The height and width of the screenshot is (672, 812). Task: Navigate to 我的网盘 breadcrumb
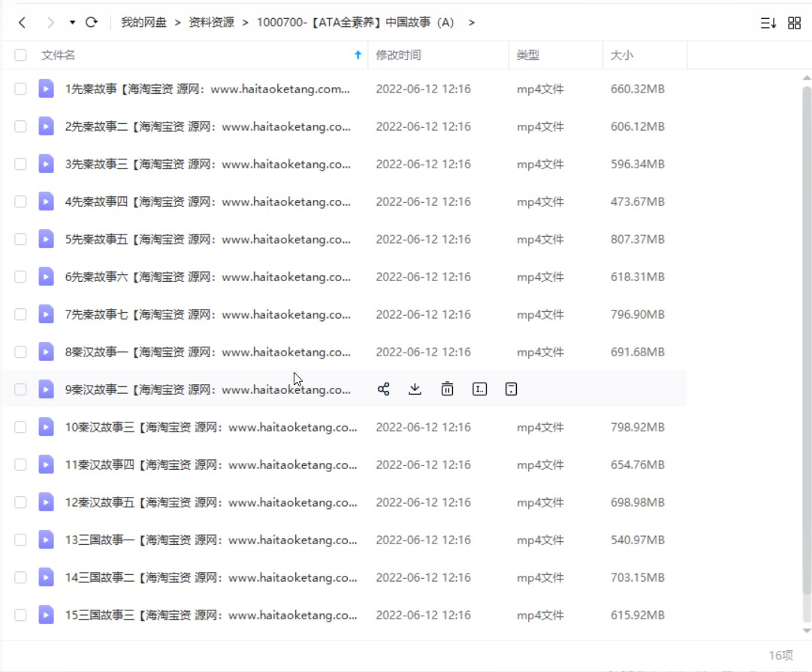tap(144, 23)
